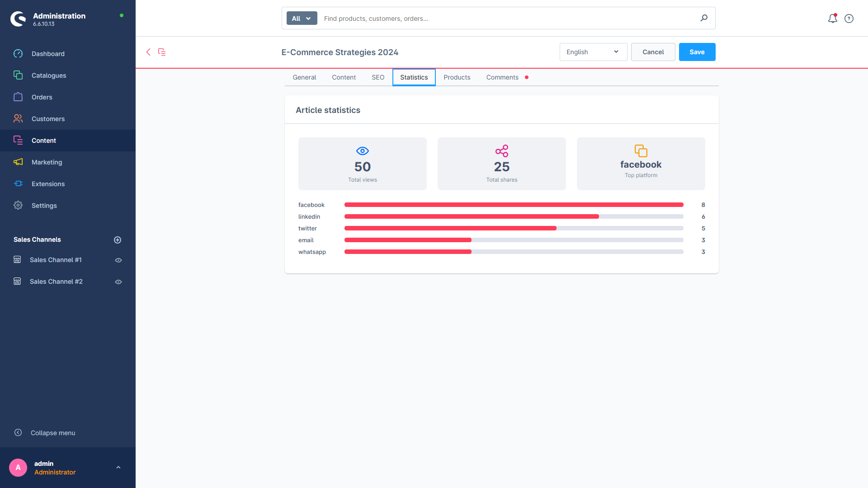Open the Comments tab
The width and height of the screenshot is (868, 488).
click(x=507, y=77)
